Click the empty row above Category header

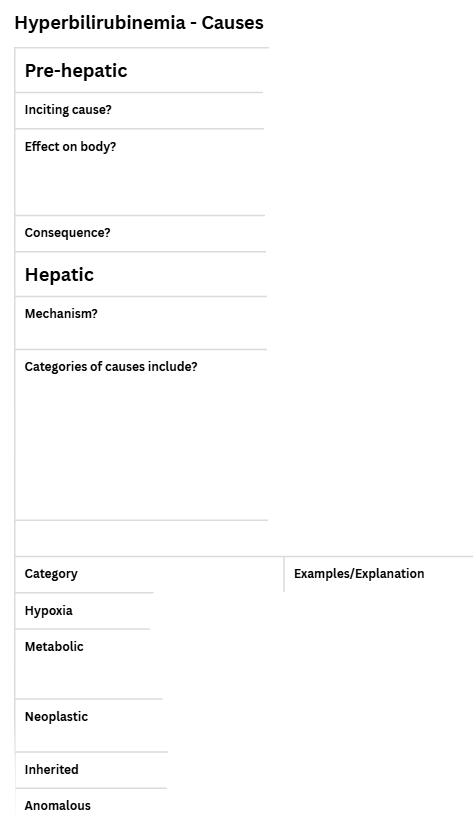[141, 538]
